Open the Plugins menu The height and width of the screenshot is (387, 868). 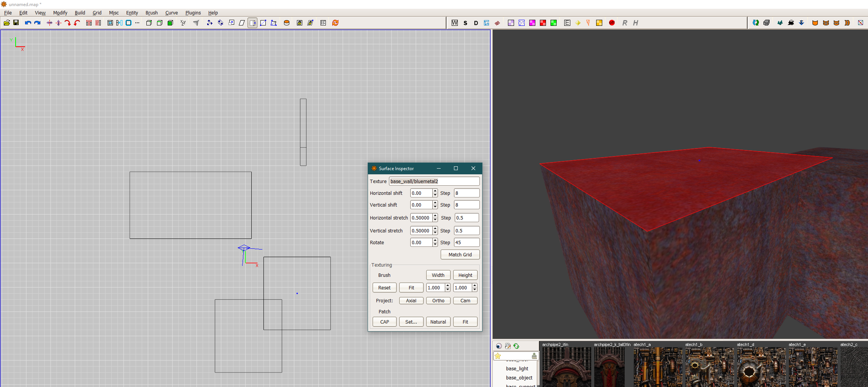(193, 13)
